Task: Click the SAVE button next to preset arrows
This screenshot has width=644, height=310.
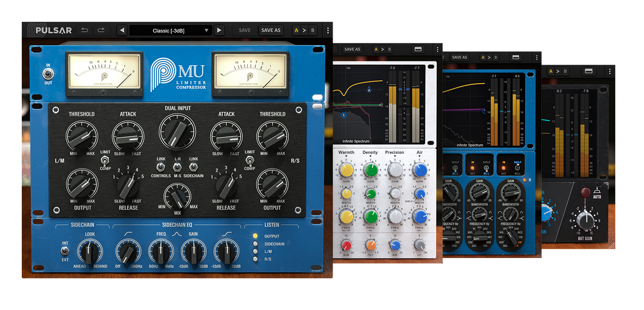Action: pos(245,30)
